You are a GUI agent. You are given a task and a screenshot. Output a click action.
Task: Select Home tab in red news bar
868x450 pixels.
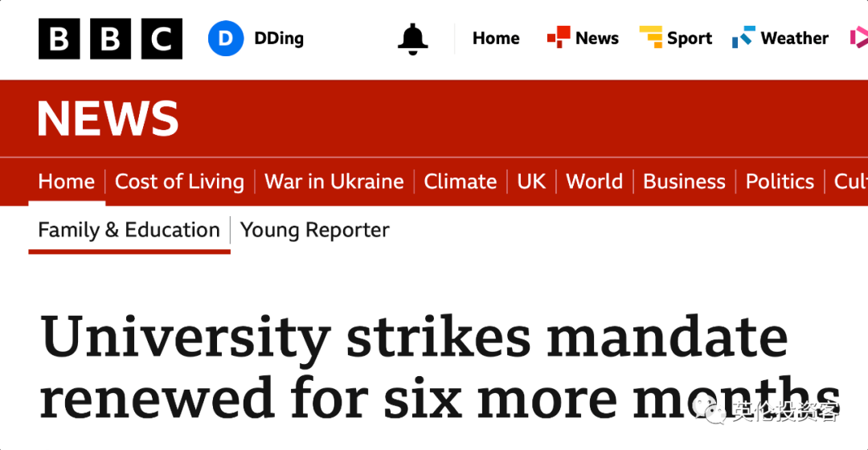pos(67,182)
